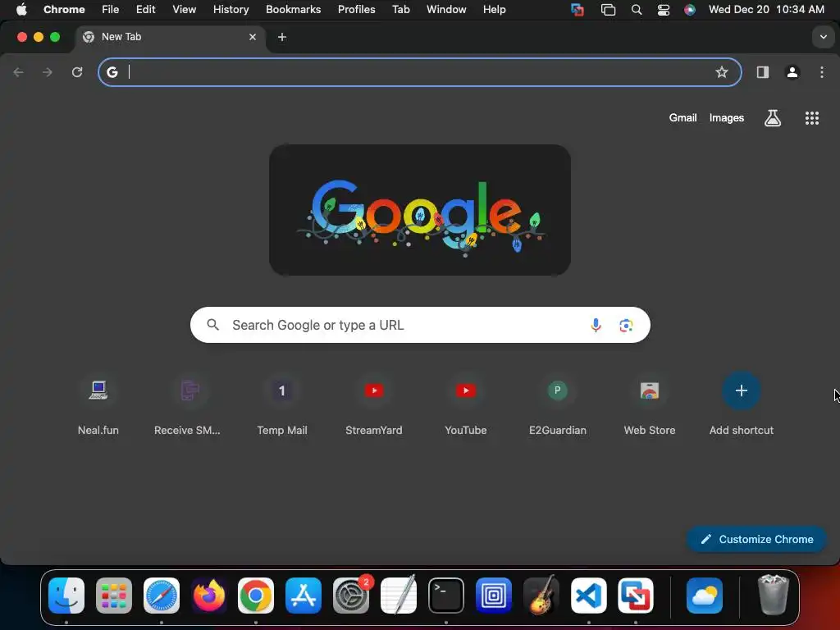Open the Apple menu
Viewport: 840px width, 630px height.
click(21, 9)
